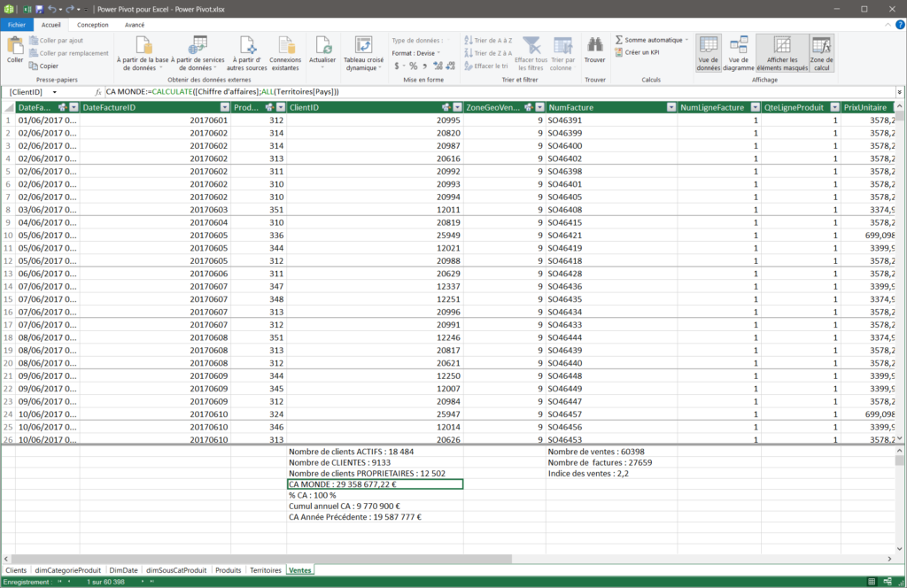This screenshot has width=907, height=588.
Task: Switch to the Avancé ribbon tab
Action: click(135, 25)
